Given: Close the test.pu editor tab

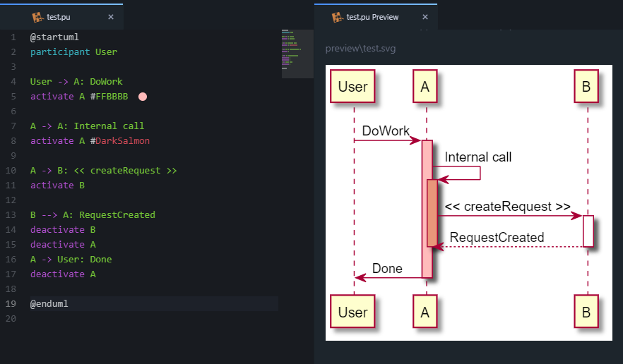Looking at the screenshot, I should point(111,17).
